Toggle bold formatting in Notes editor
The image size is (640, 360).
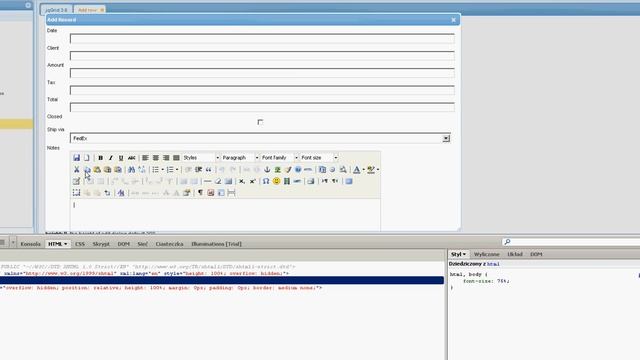coord(100,158)
